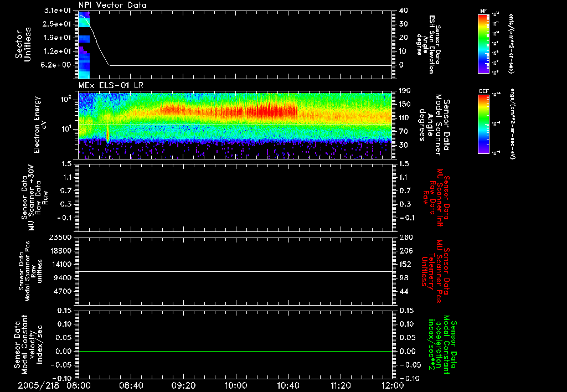Click the green zero line in velocity panel
This screenshot has height=392, width=567.
[235, 351]
